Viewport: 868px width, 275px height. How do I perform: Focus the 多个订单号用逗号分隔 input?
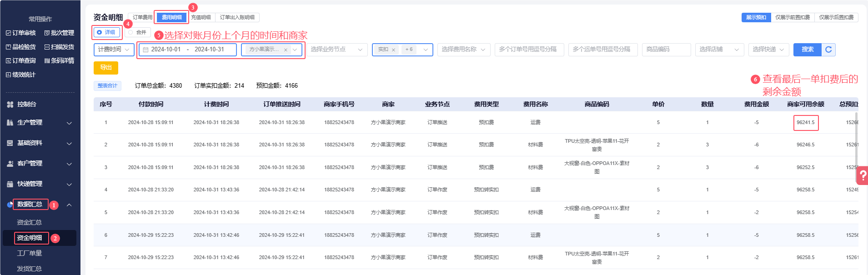(529, 50)
